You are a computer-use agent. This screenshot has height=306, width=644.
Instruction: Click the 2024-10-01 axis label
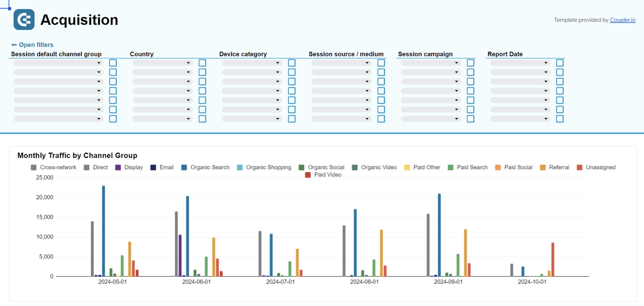pyautogui.click(x=532, y=282)
